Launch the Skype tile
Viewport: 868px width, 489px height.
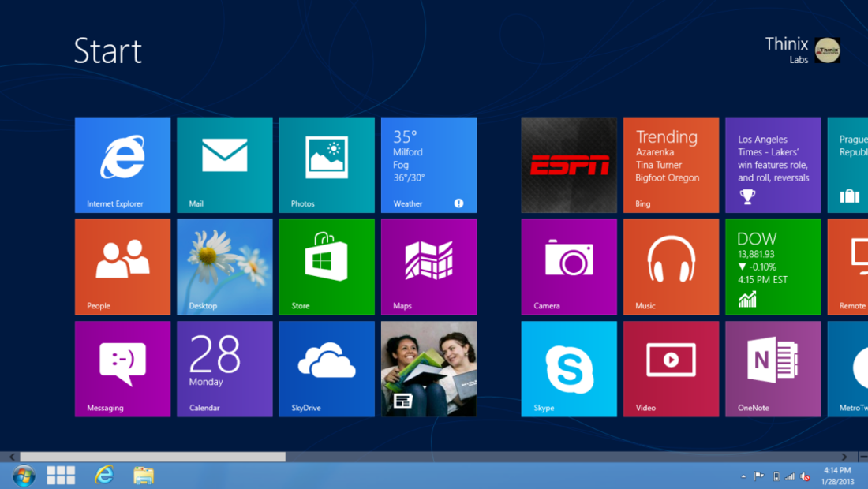(x=569, y=369)
